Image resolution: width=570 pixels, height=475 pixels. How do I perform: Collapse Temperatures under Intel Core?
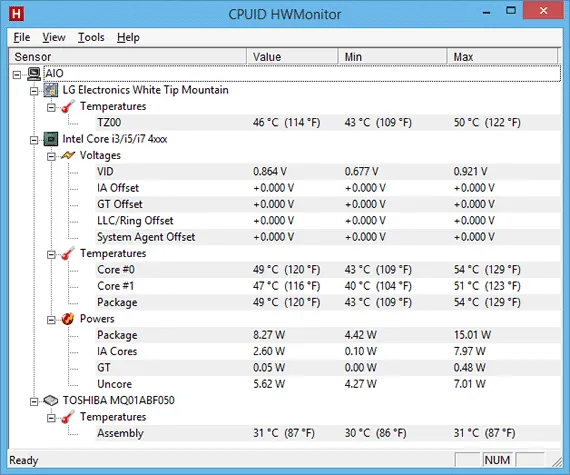[x=51, y=255]
